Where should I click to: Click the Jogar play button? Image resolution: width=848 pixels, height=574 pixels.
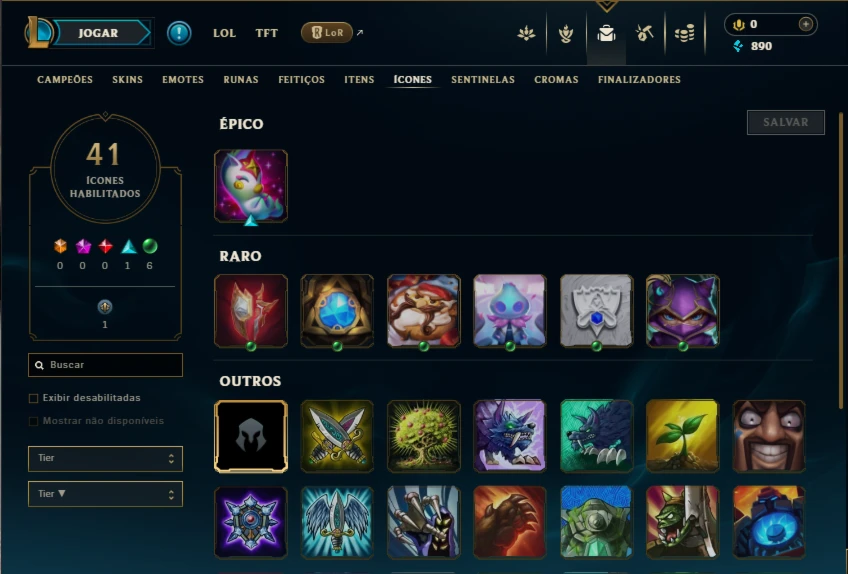tap(100, 33)
